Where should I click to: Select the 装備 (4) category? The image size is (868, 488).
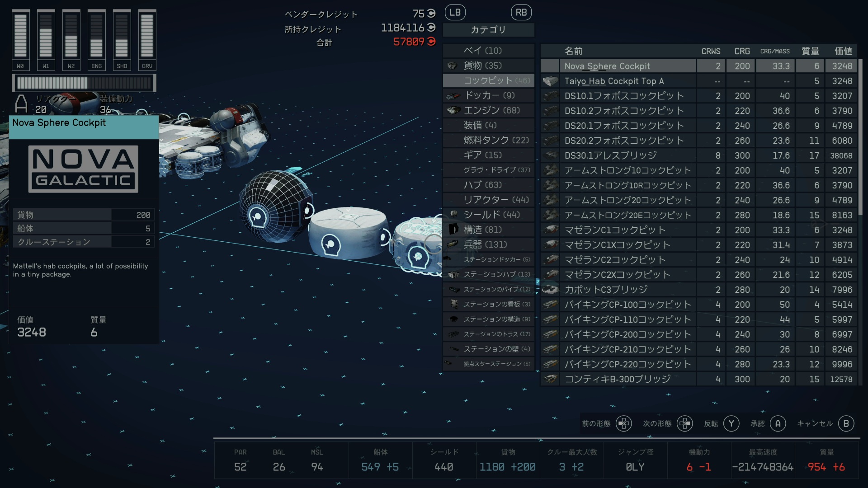(489, 125)
